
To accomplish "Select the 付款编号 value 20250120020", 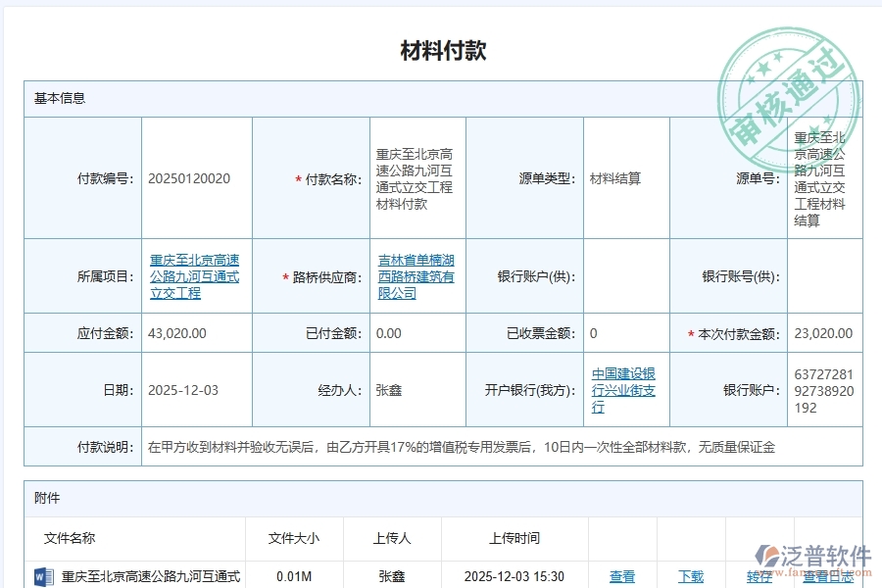I will [192, 178].
